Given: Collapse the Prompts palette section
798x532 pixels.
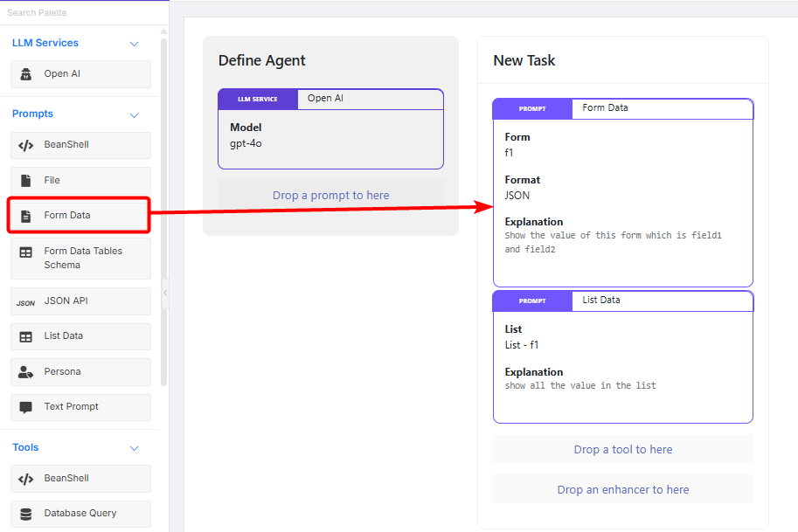Looking at the screenshot, I should (x=134, y=114).
